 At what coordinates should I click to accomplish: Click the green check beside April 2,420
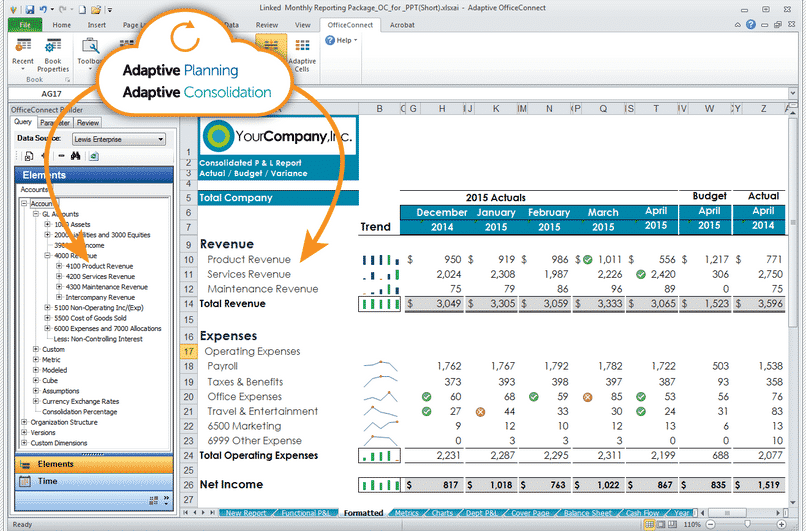[x=640, y=274]
